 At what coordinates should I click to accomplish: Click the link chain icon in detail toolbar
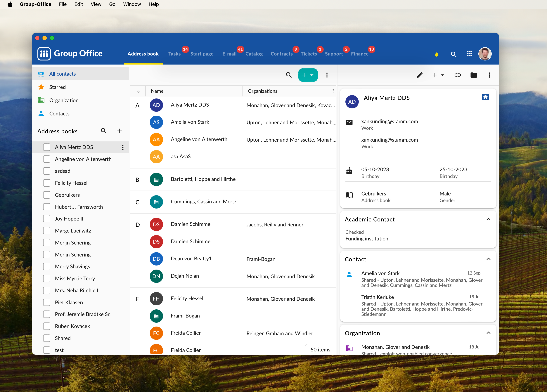pyautogui.click(x=458, y=75)
